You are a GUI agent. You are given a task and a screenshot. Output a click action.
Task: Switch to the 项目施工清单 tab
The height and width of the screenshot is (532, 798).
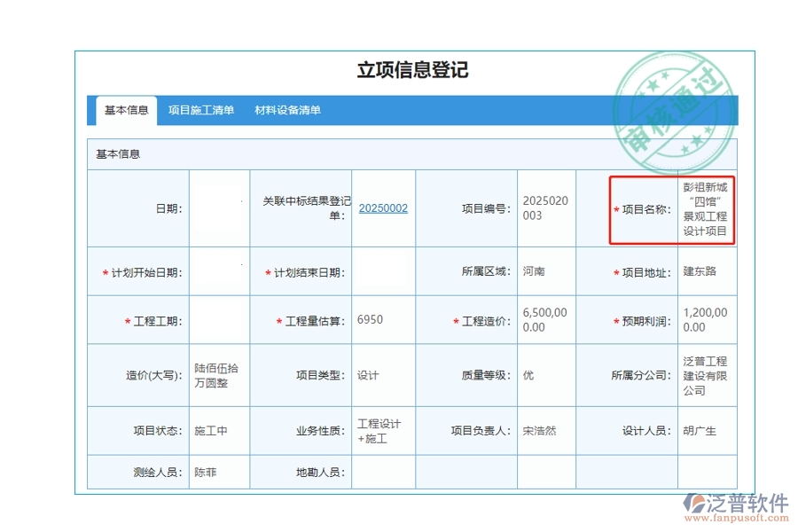coord(200,110)
